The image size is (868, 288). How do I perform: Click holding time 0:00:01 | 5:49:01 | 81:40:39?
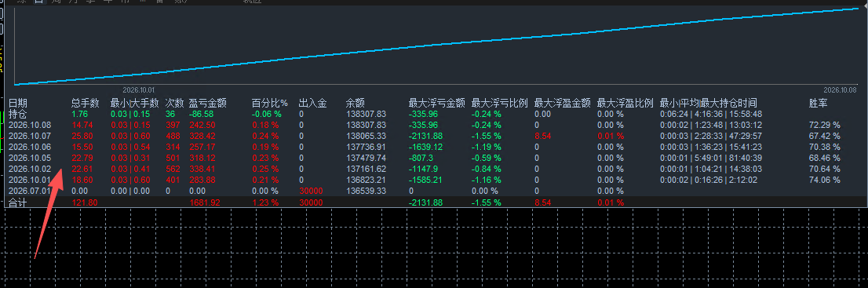(711, 158)
